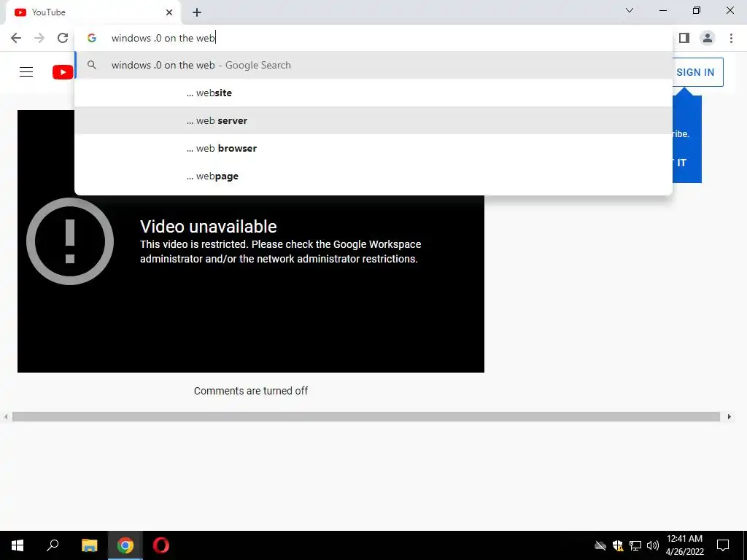Choose the '... webpage' suggestion
This screenshot has width=747, height=560.
coord(373,176)
